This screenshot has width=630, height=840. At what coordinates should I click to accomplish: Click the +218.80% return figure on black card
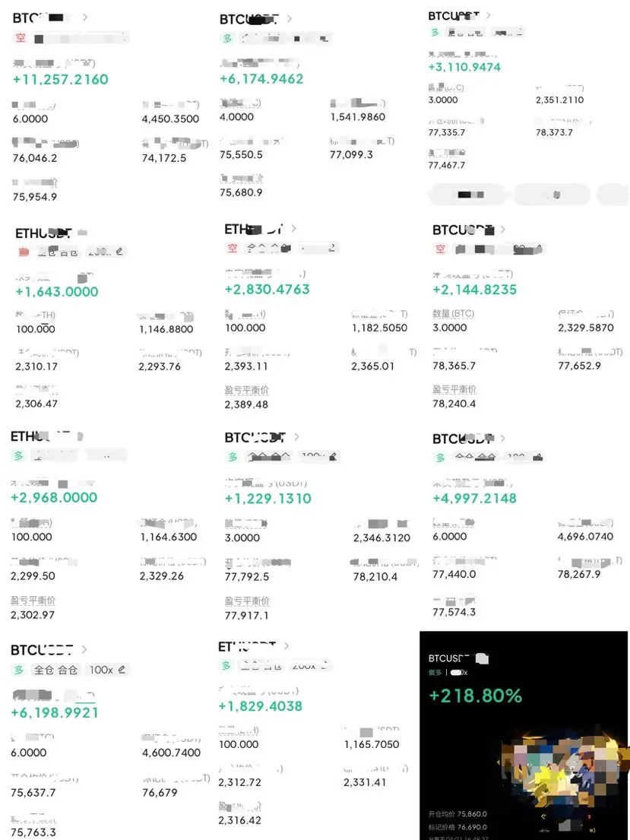tap(475, 696)
